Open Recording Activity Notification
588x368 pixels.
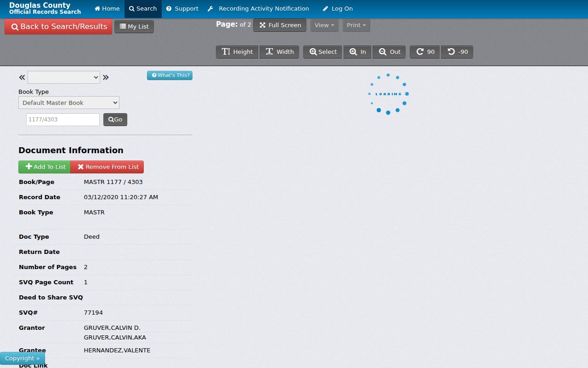tap(258, 9)
